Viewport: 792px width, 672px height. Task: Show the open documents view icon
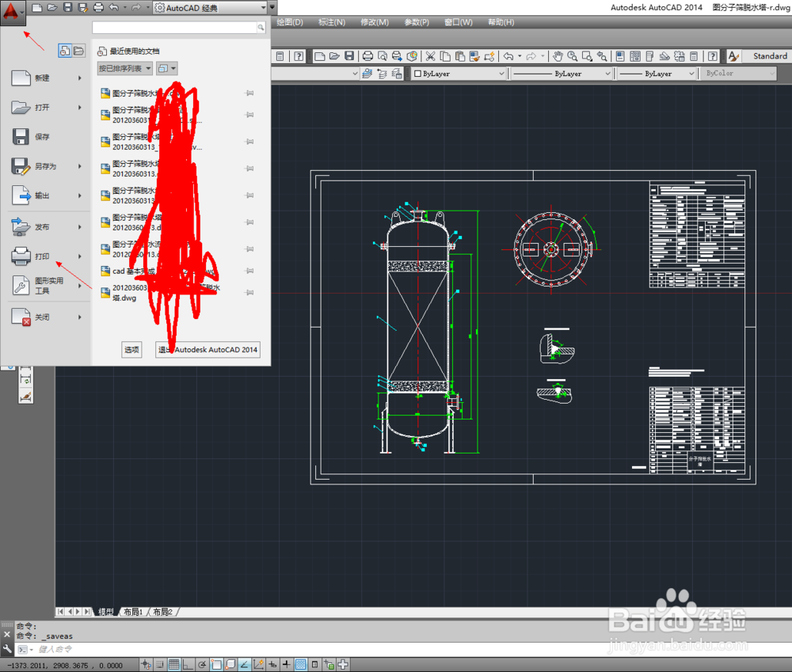point(78,51)
